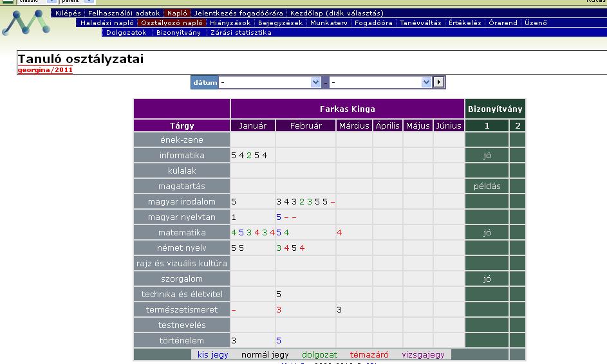Click the Tárgy column header
607x364 pixels.
(182, 125)
